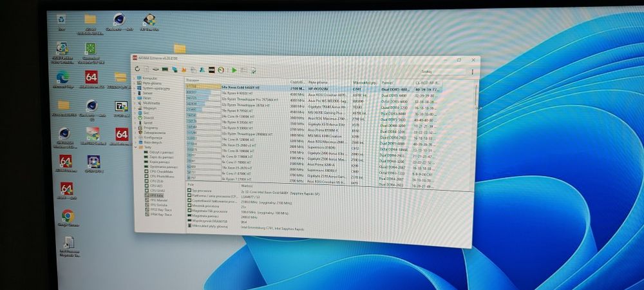Select the 64x Xeon Gold 6448Y HT row
Image resolution: width=644 pixels, height=290 pixels.
[314, 88]
